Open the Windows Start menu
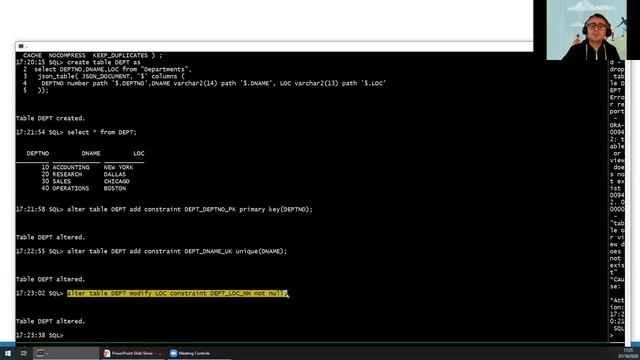The height and width of the screenshot is (360, 640). (8, 353)
